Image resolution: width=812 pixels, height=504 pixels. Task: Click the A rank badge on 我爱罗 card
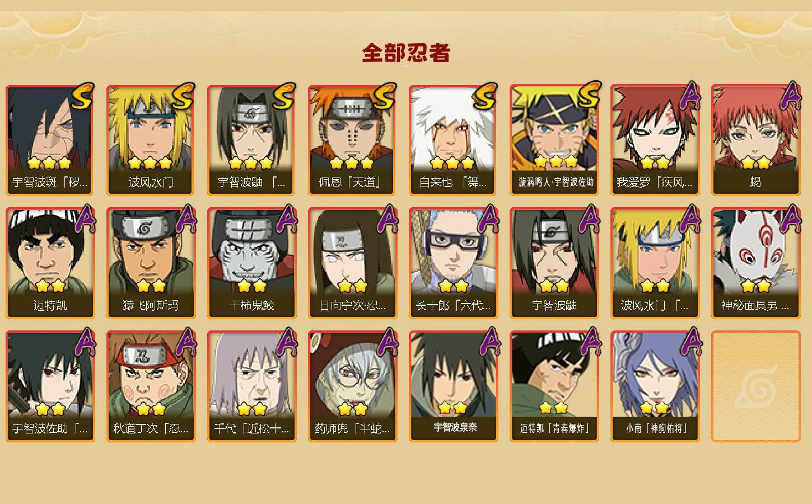click(691, 96)
